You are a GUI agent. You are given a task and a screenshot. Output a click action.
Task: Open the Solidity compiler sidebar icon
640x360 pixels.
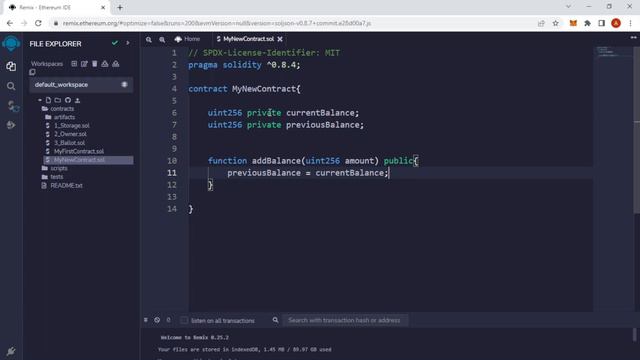[12, 106]
